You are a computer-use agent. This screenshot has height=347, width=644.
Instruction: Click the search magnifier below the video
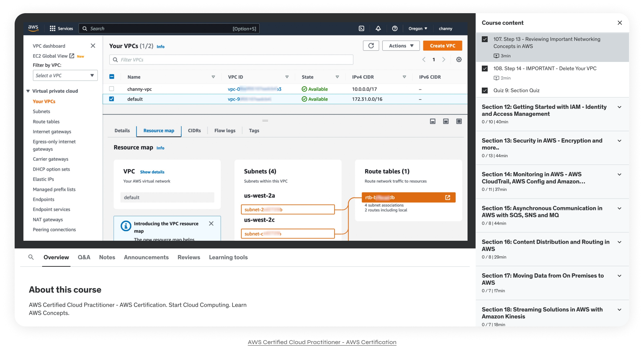(31, 257)
